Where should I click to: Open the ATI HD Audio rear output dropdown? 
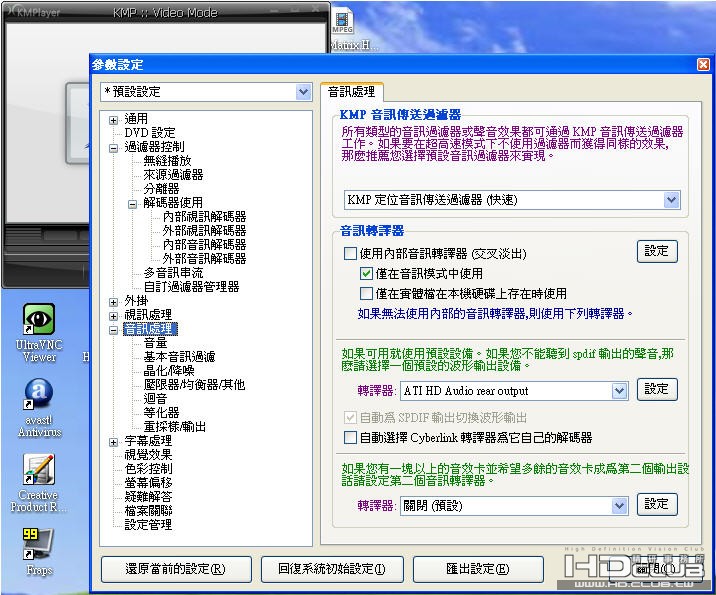(619, 391)
